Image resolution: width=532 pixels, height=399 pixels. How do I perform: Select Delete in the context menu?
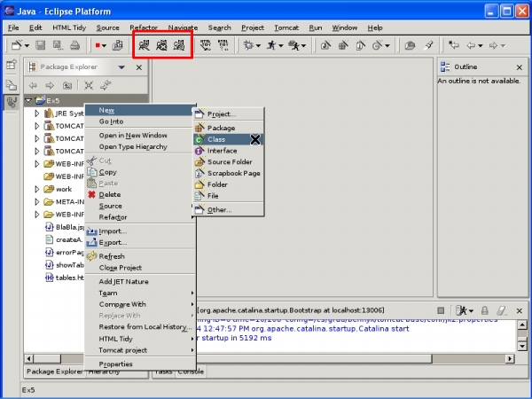(x=140, y=194)
